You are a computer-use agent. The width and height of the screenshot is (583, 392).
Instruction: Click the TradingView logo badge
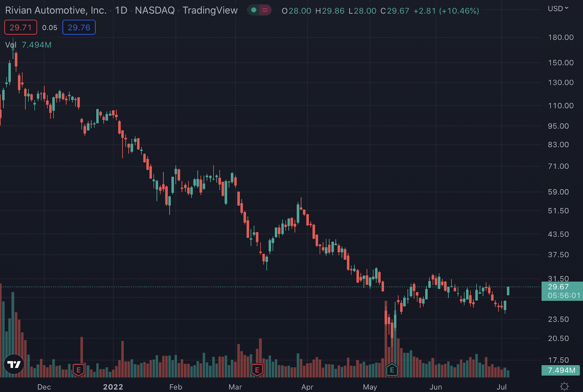pos(14,364)
